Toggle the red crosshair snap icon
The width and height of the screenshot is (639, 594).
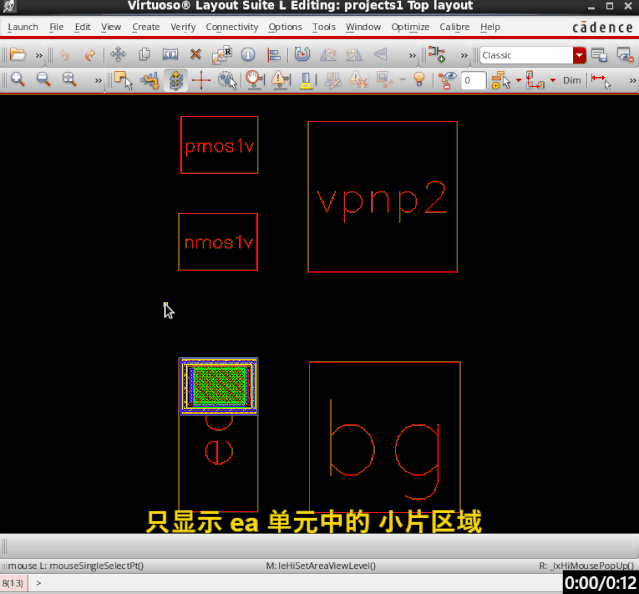tap(201, 80)
